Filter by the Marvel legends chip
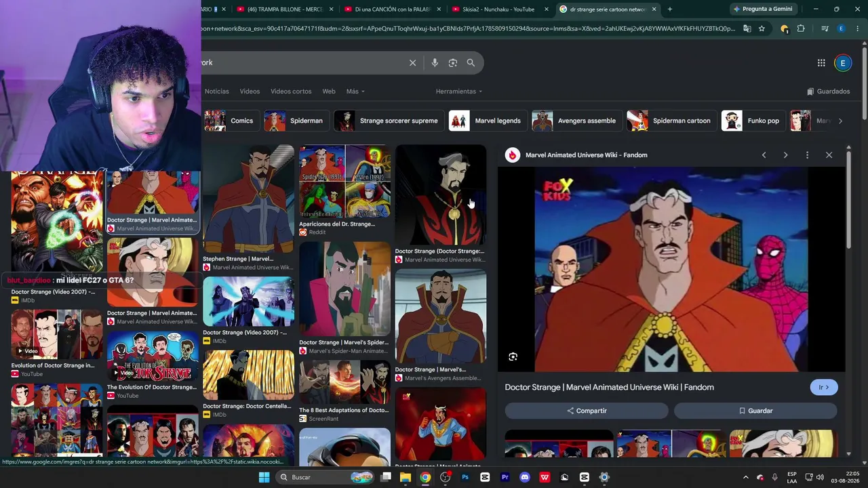The width and height of the screenshot is (868, 488). click(x=488, y=121)
